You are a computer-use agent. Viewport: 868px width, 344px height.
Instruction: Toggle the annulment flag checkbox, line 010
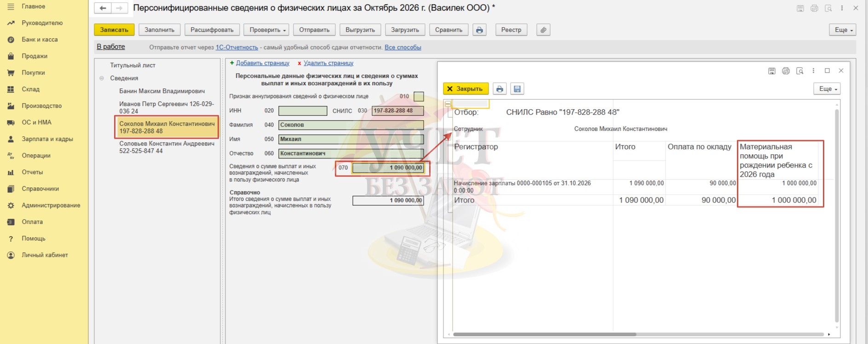pos(419,97)
